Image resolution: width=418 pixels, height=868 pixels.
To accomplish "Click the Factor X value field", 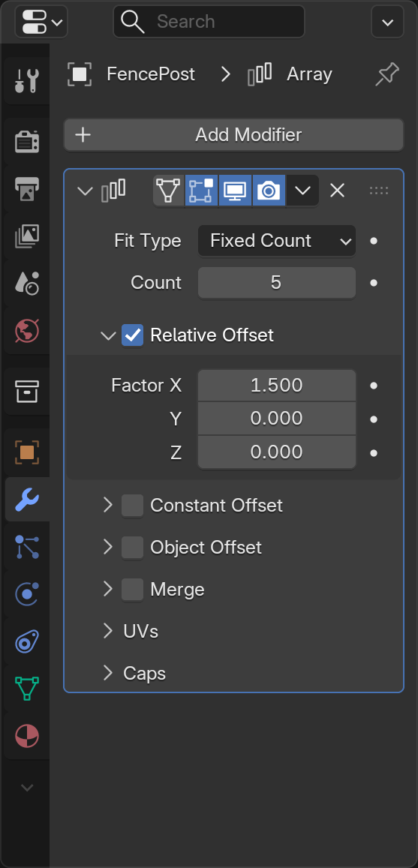I will [x=277, y=386].
